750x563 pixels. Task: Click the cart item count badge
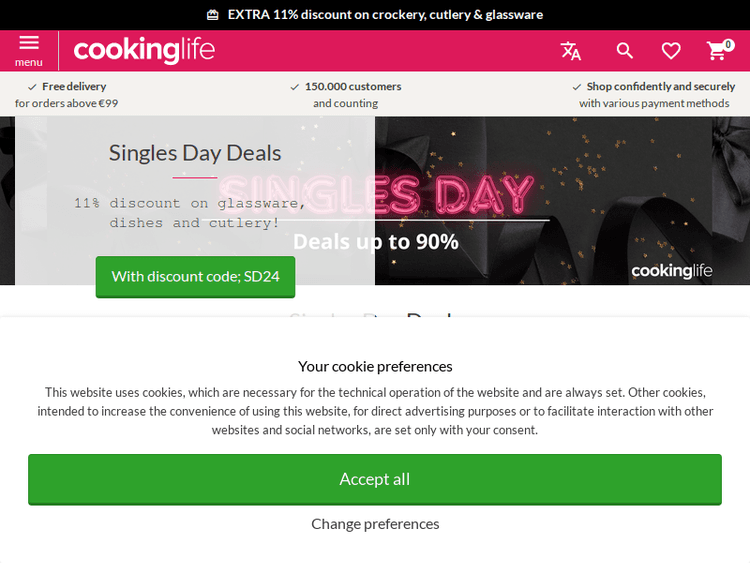coord(728,44)
